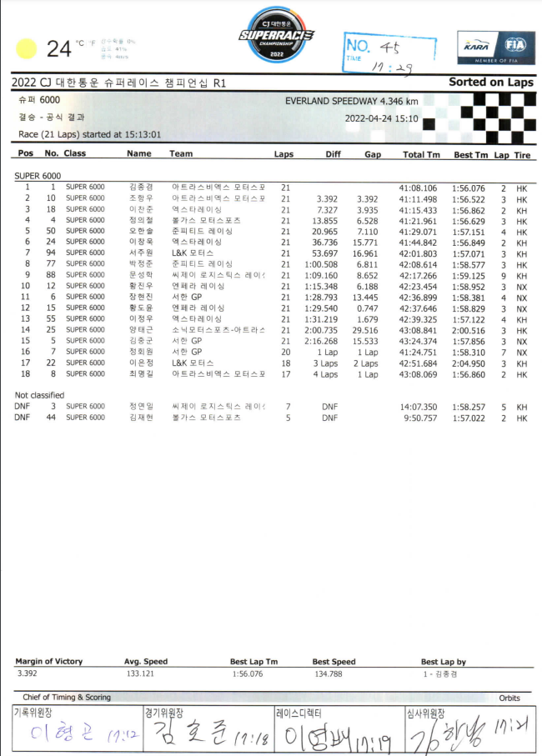This screenshot has width=542, height=756.
Task: Click the 'Team' column header
Action: (181, 154)
